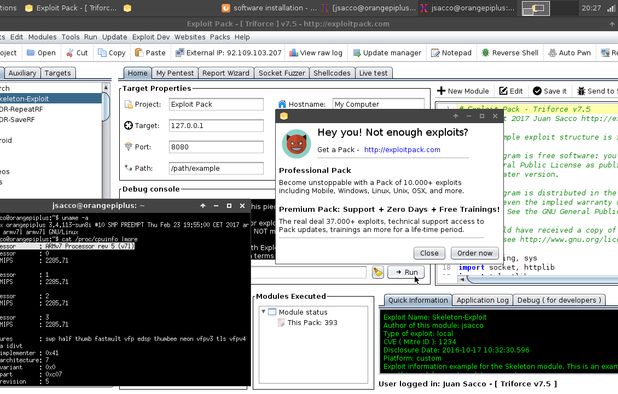This screenshot has height=394, width=618.
Task: Click the Target IP input field
Action: [216, 126]
